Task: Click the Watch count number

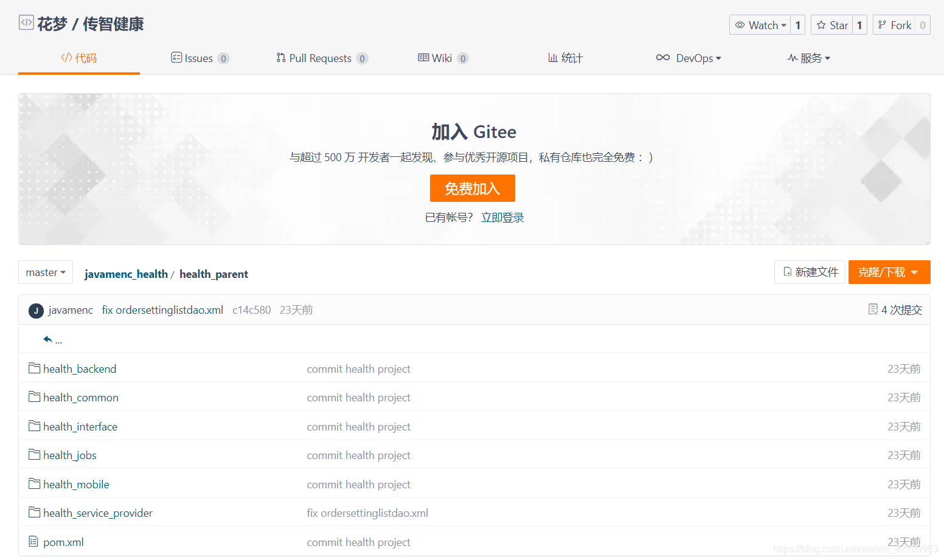Action: click(x=798, y=25)
